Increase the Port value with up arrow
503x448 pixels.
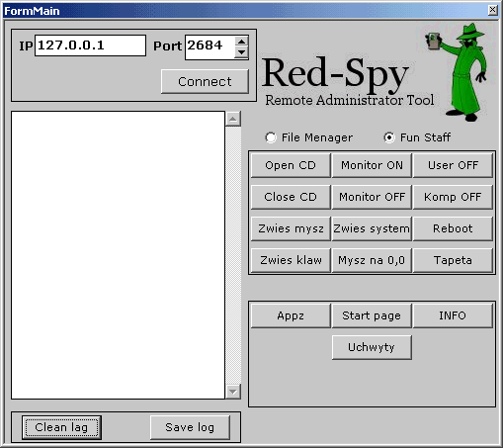tap(241, 42)
